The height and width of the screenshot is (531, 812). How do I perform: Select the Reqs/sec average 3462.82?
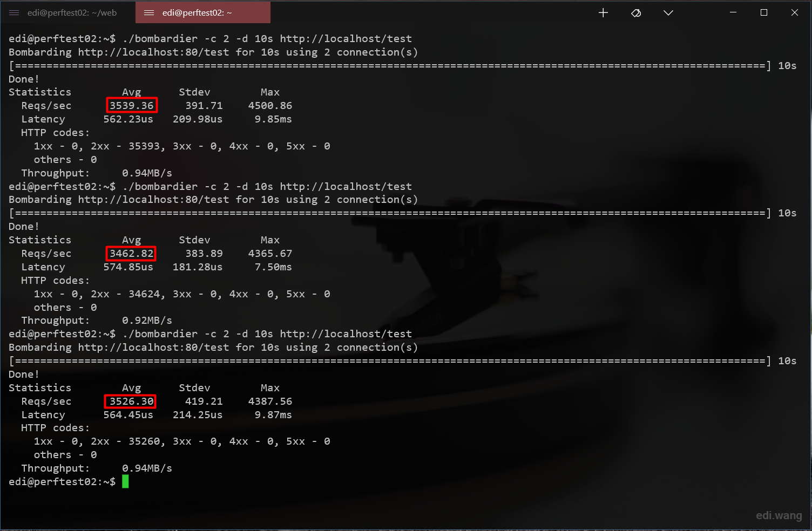click(132, 253)
